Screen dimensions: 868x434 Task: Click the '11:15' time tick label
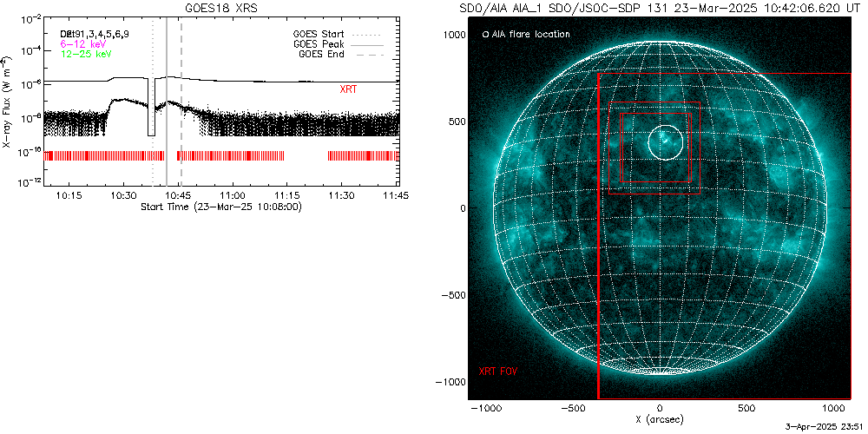[288, 196]
